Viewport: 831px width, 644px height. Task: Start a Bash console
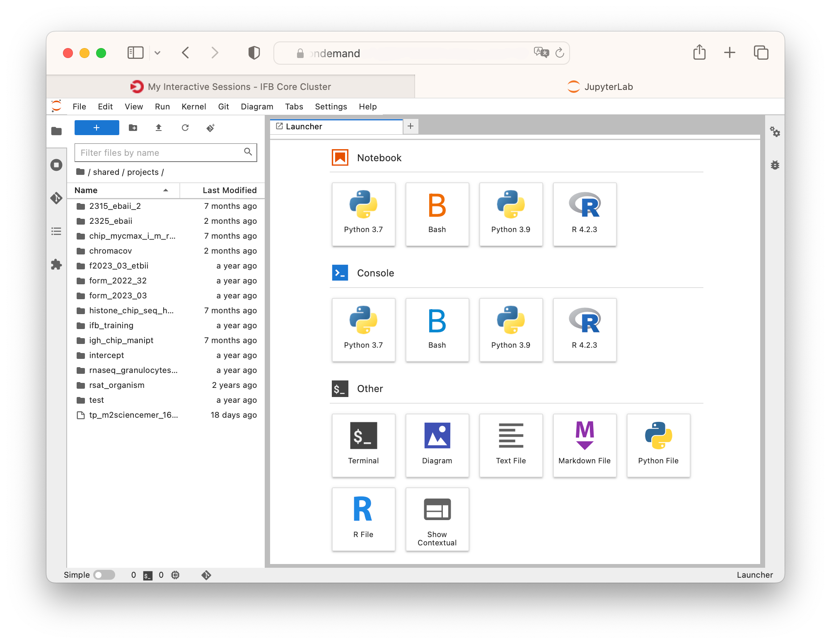(437, 330)
